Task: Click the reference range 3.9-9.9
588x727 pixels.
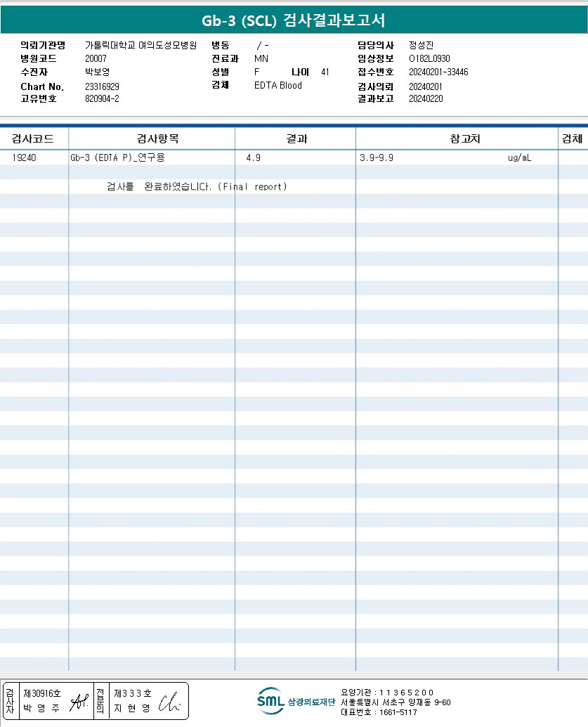Action: click(x=377, y=158)
